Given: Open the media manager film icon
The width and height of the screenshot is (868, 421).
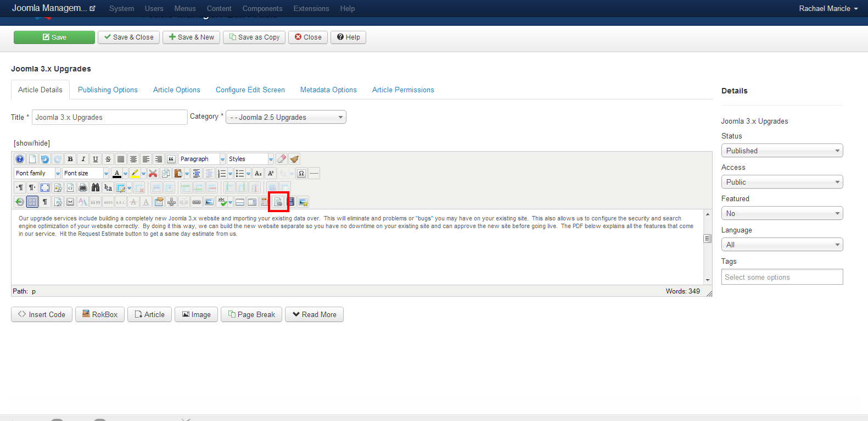Looking at the screenshot, I should tap(291, 202).
